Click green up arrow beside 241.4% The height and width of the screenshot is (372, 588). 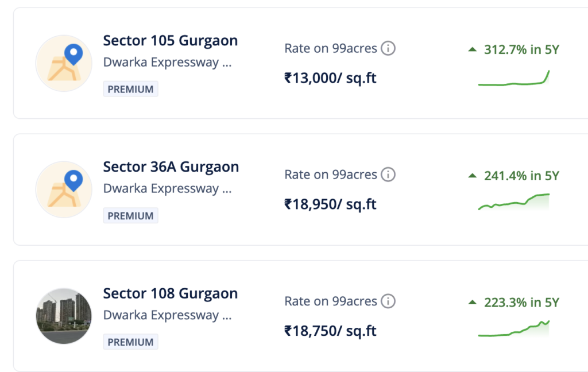click(473, 176)
